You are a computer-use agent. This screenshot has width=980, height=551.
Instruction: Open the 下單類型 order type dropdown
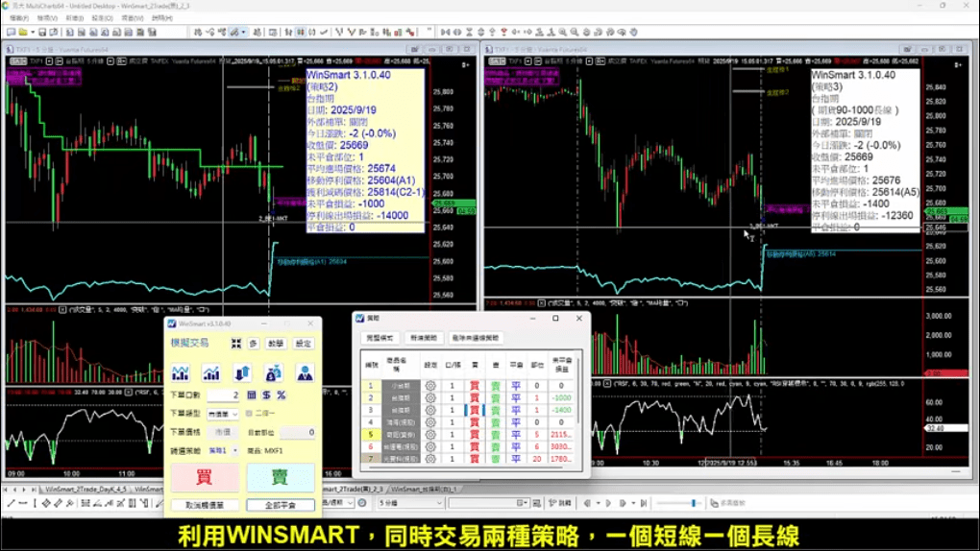(223, 414)
